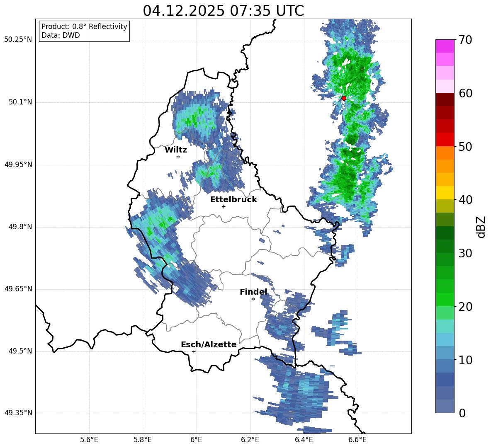Image resolution: width=491 pixels, height=448 pixels.
Task: Click the Ettelbruck station cross marker
Action: 224,206
